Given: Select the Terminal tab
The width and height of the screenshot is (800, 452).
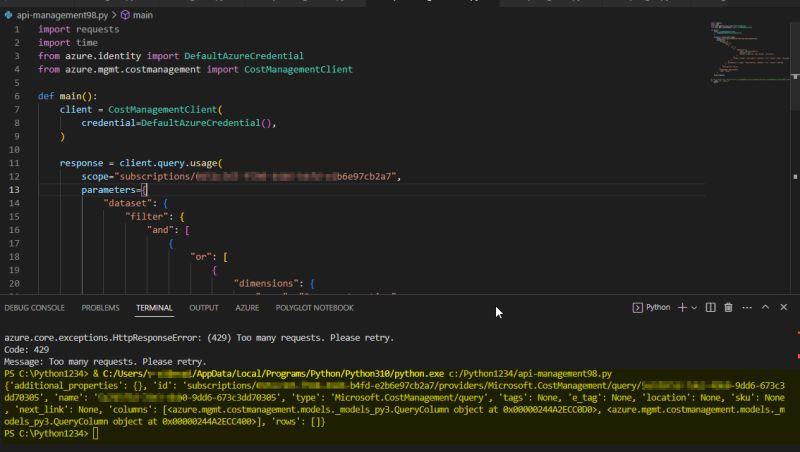Looking at the screenshot, I should (x=154, y=308).
